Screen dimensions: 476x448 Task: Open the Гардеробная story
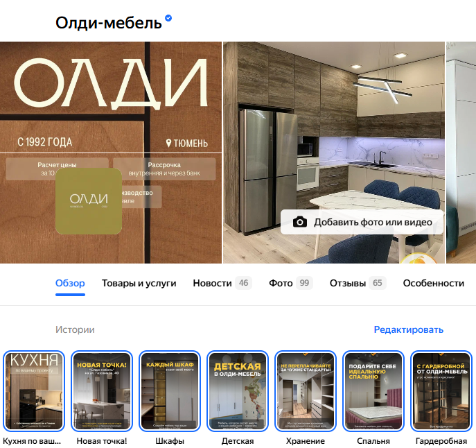[441, 391]
